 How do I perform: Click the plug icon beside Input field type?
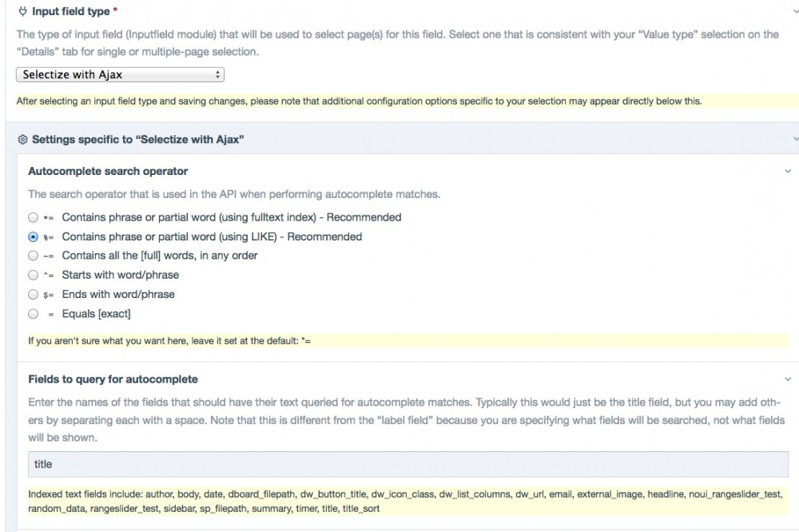point(22,11)
